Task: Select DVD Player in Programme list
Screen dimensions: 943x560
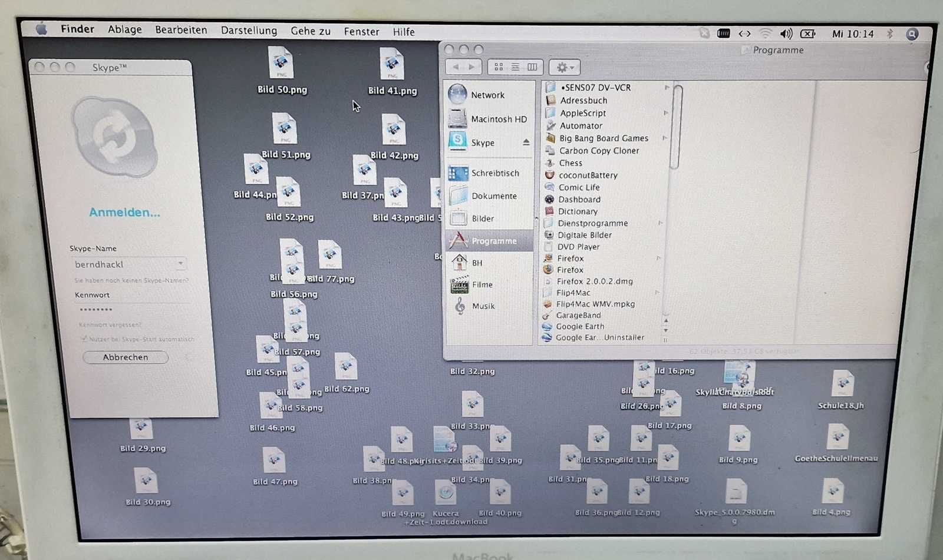Action: coord(578,247)
